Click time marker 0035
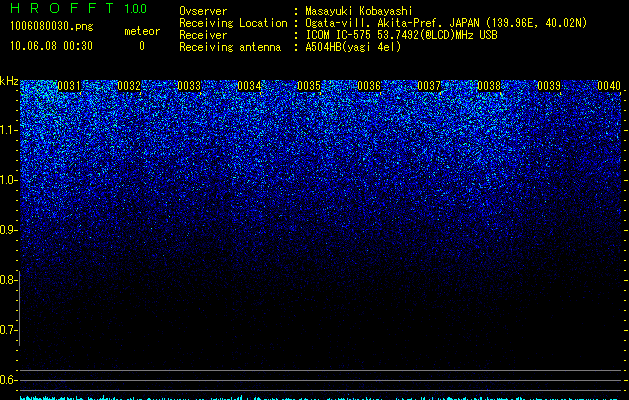The image size is (629, 400). [x=309, y=86]
